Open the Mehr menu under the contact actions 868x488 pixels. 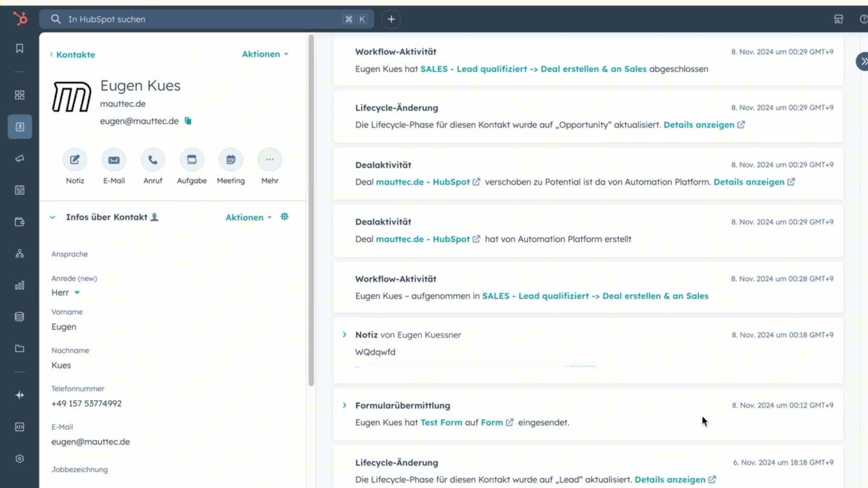269,159
